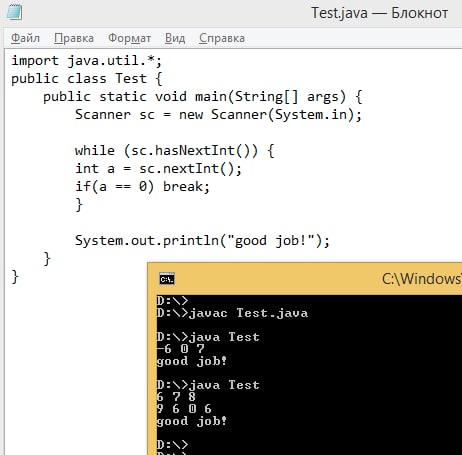Click the '9 6 0 6' console input line
Screen dimensions: 462x455
click(184, 409)
